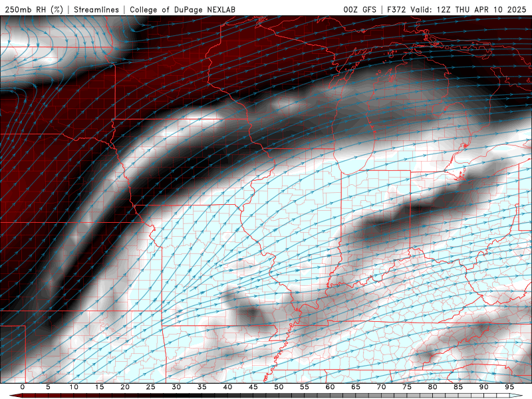Click the colorbar scale label "95"
Image resolution: width=532 pixels, height=399 pixels.
pos(509,387)
